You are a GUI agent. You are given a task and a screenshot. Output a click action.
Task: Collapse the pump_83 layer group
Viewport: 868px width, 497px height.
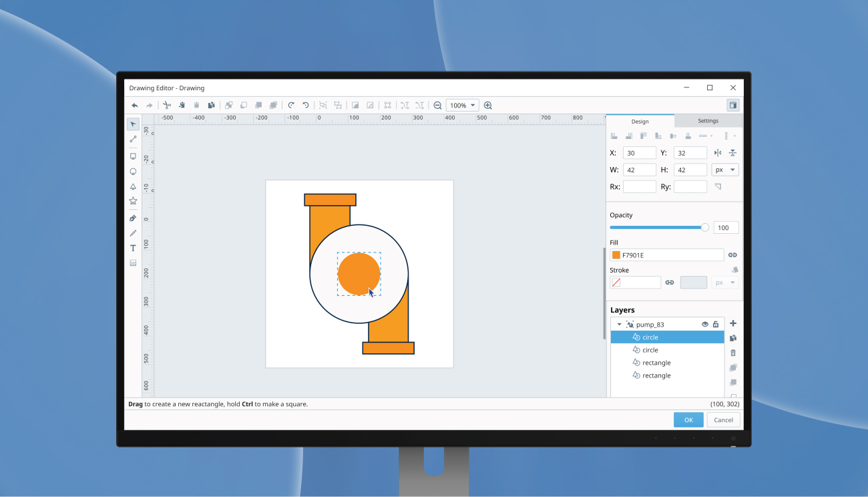619,324
